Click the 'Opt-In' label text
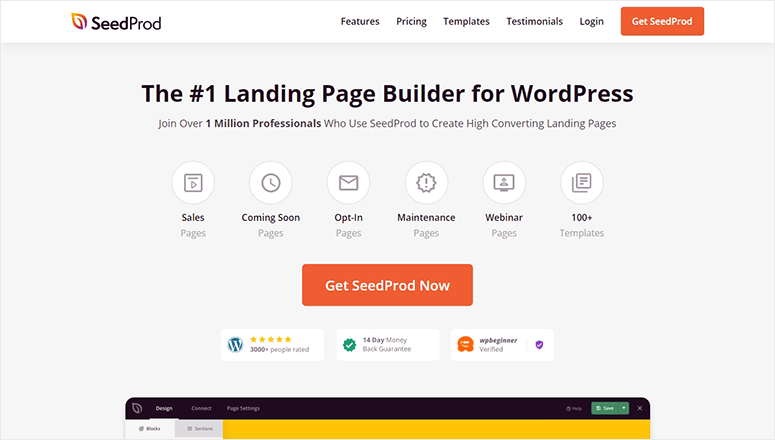 (x=348, y=218)
